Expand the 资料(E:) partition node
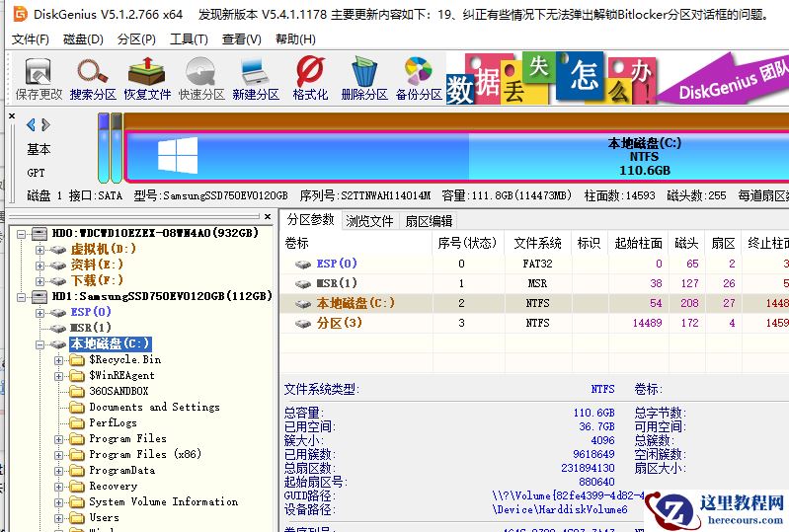Image resolution: width=789 pixels, height=532 pixels. point(39,266)
